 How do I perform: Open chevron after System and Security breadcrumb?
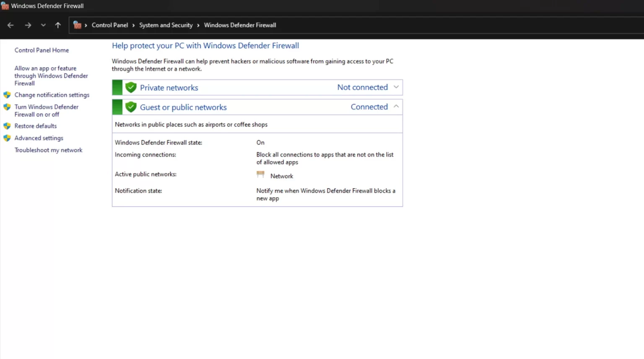[198, 26]
